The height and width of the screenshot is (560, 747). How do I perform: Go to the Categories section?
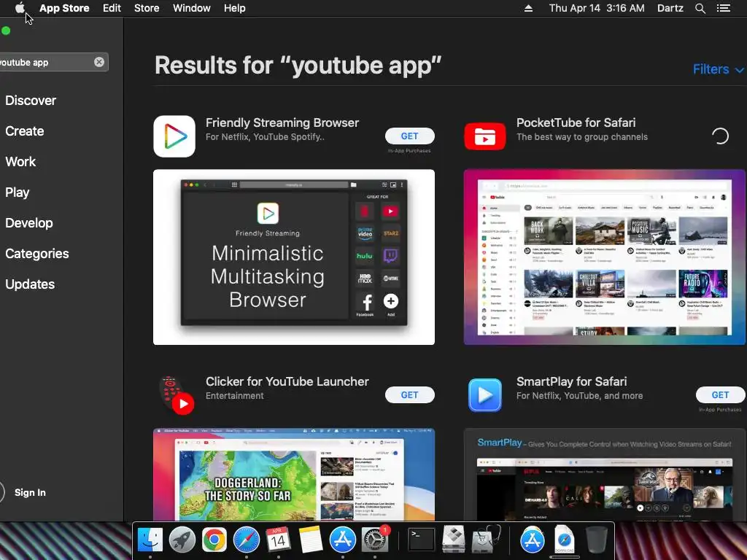[36, 253]
